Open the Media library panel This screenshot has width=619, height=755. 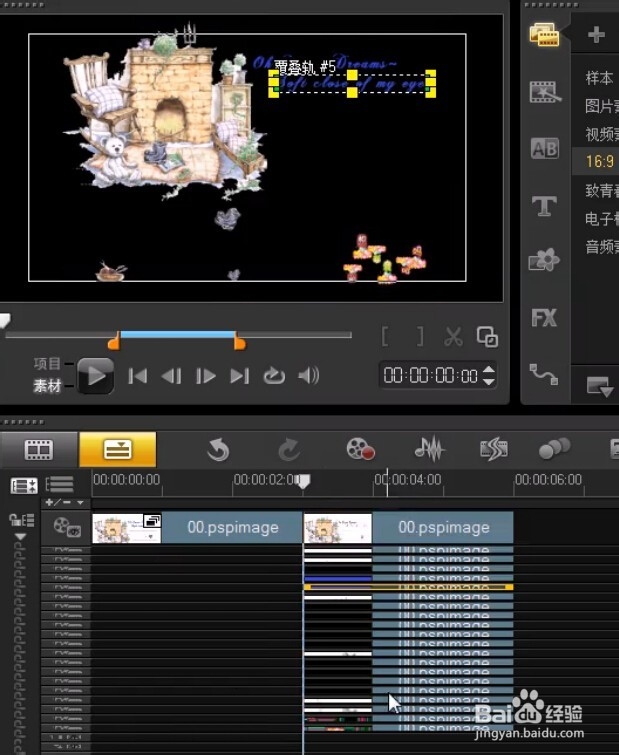(x=544, y=35)
